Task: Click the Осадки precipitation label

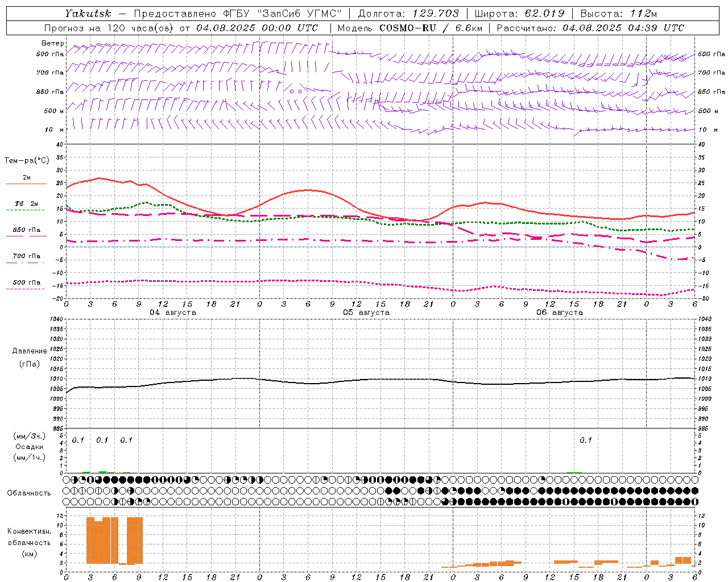Action: point(29,447)
